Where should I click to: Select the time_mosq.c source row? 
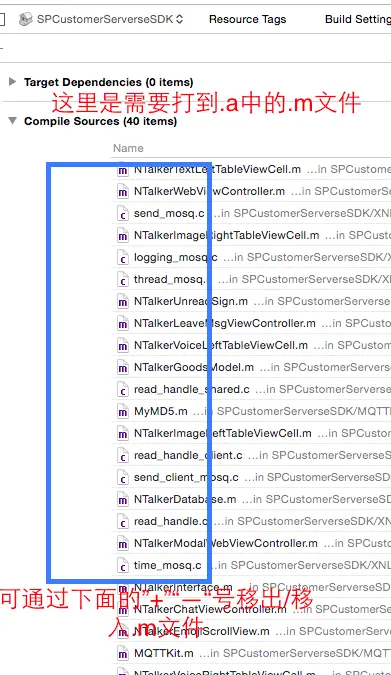pos(251,565)
